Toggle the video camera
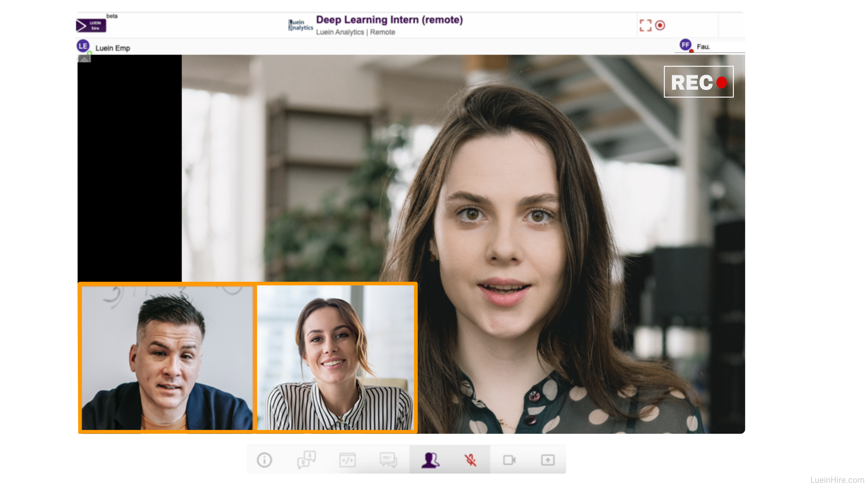The height and width of the screenshot is (488, 868). [x=509, y=460]
